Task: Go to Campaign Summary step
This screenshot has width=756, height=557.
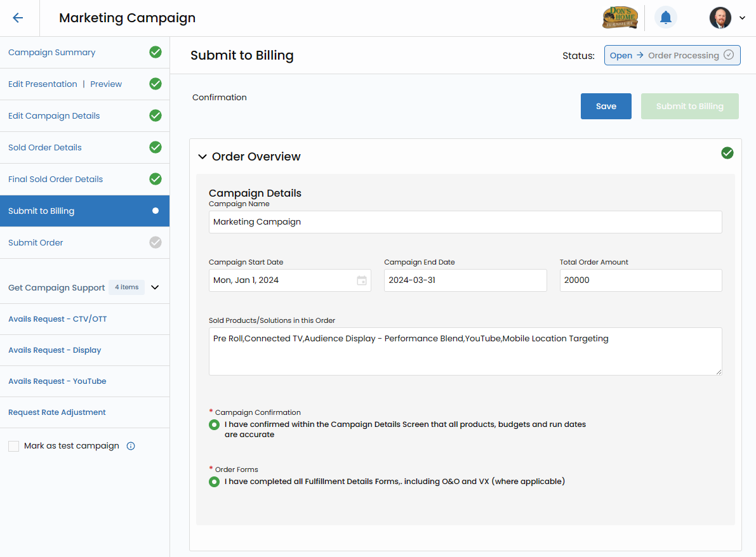Action: 52,53
